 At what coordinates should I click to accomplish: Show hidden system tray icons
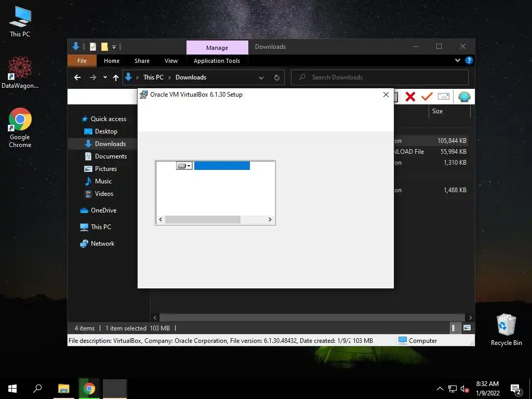pos(440,389)
